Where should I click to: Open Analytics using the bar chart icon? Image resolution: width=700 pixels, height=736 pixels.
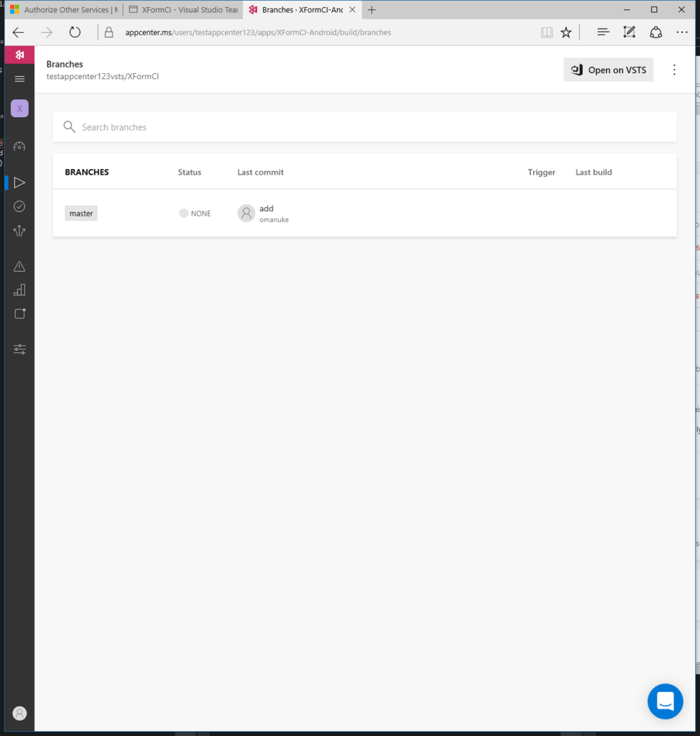point(19,290)
